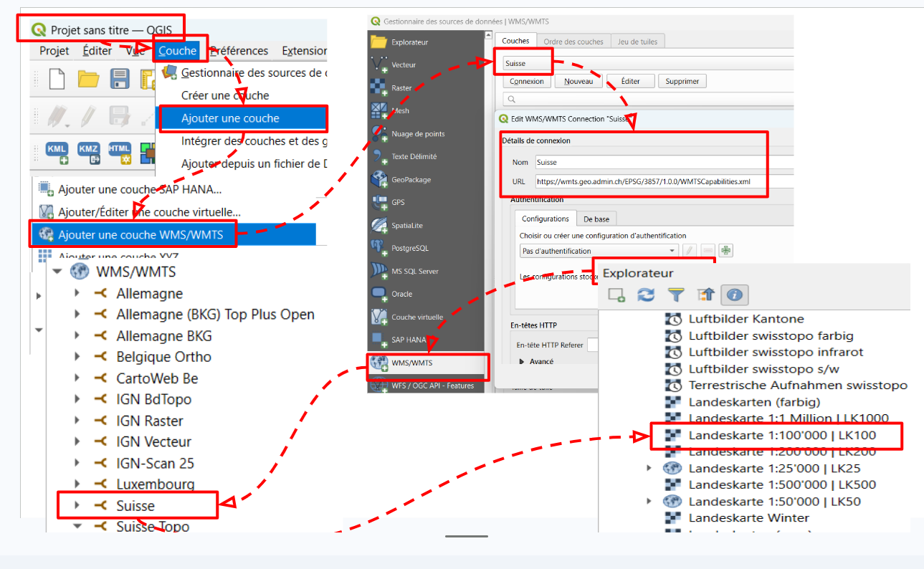This screenshot has width=924, height=569.
Task: Toggle the properties info button in Explorateur
Action: click(735, 295)
